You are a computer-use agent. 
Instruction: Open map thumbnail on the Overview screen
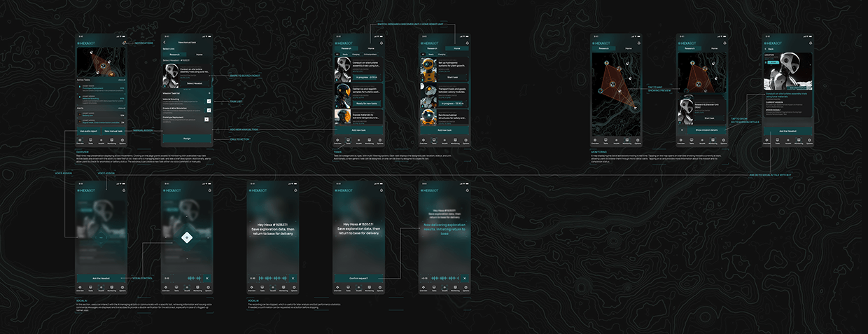(x=101, y=62)
